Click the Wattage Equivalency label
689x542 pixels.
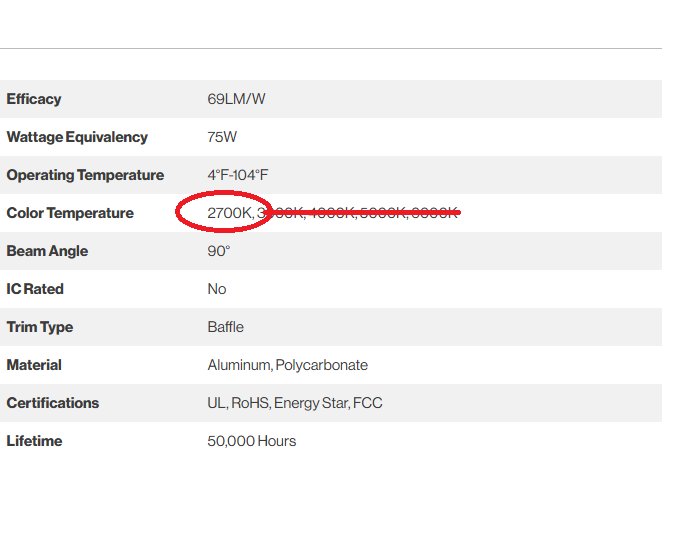pos(77,137)
